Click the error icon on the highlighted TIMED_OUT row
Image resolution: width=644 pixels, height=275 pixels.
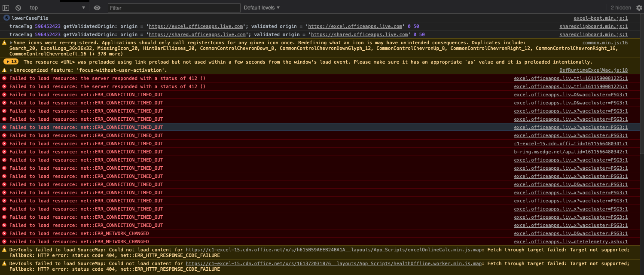tap(4, 127)
